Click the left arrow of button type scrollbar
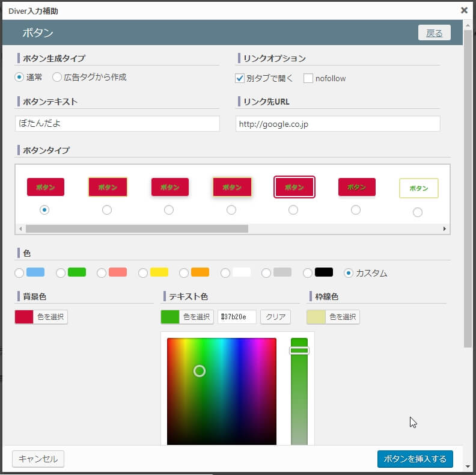The height and width of the screenshot is (475, 476). (20, 228)
